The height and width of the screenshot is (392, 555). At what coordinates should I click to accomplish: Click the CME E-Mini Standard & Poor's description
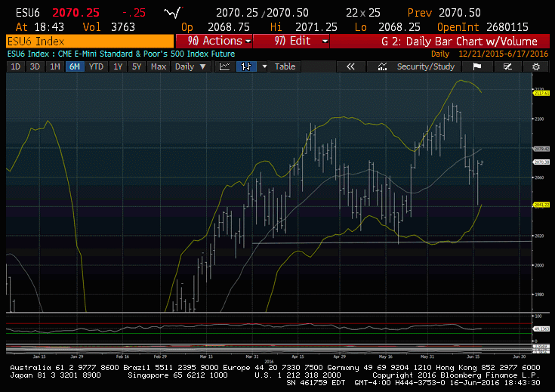click(x=146, y=54)
